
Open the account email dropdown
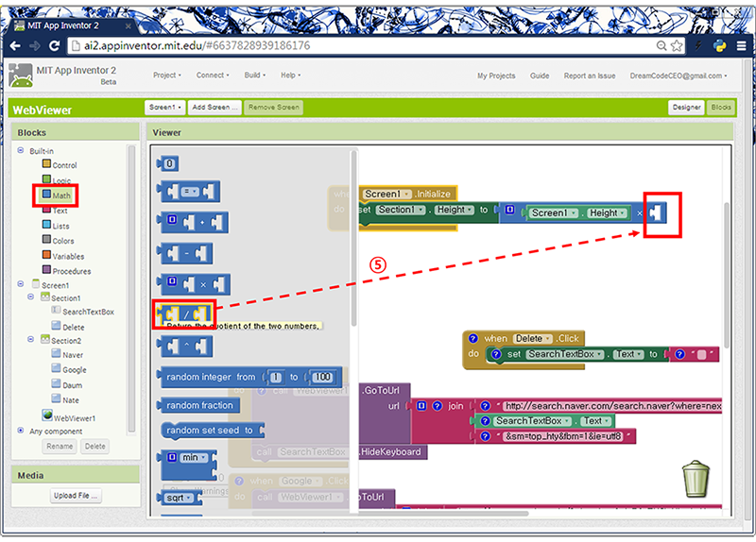(678, 76)
